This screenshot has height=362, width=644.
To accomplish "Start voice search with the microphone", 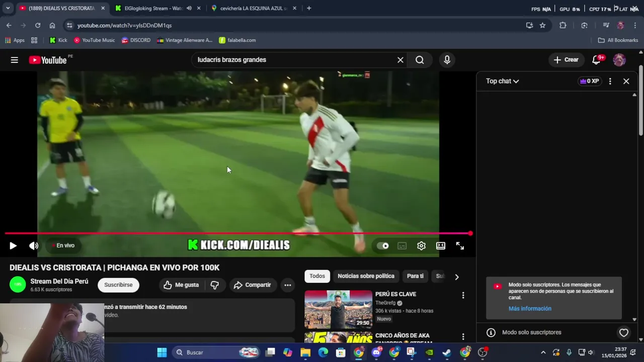I will (x=447, y=60).
